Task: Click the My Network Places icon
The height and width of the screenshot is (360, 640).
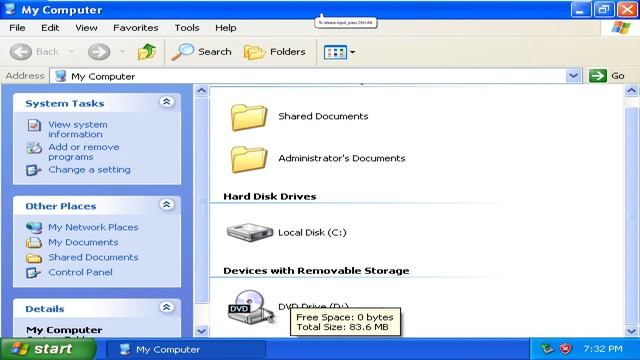Action: 34,227
